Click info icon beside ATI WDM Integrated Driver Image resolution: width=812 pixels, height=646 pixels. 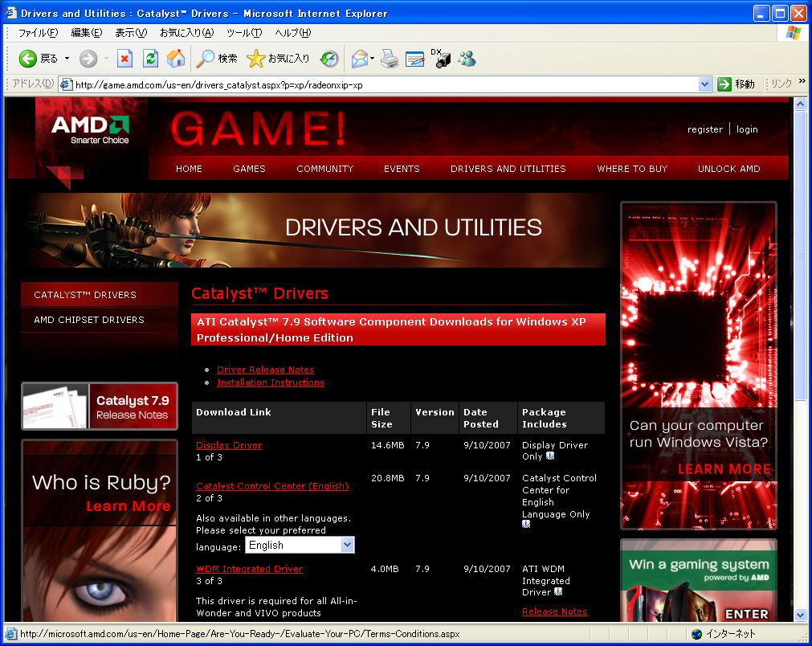(x=557, y=591)
